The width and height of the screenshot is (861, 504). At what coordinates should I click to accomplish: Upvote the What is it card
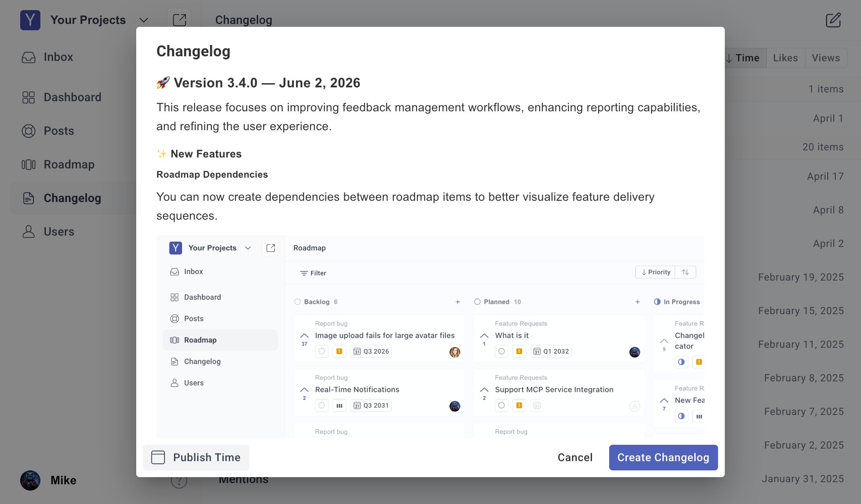[x=484, y=339]
